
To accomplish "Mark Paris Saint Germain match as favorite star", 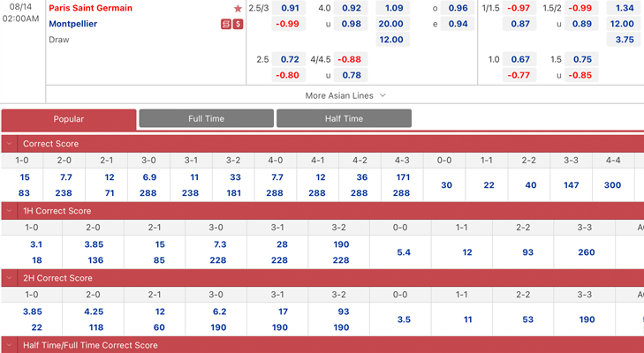I will (238, 8).
